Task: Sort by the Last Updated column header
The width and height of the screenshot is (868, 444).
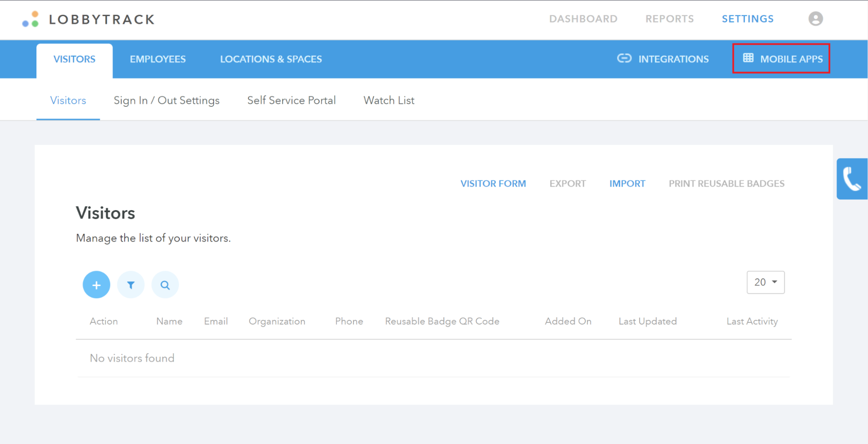Action: [647, 321]
